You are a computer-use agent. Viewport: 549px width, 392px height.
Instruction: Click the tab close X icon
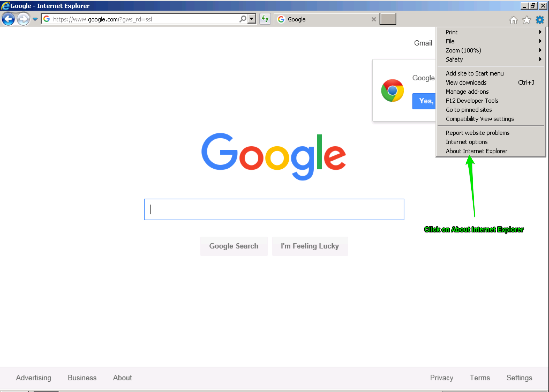373,19
